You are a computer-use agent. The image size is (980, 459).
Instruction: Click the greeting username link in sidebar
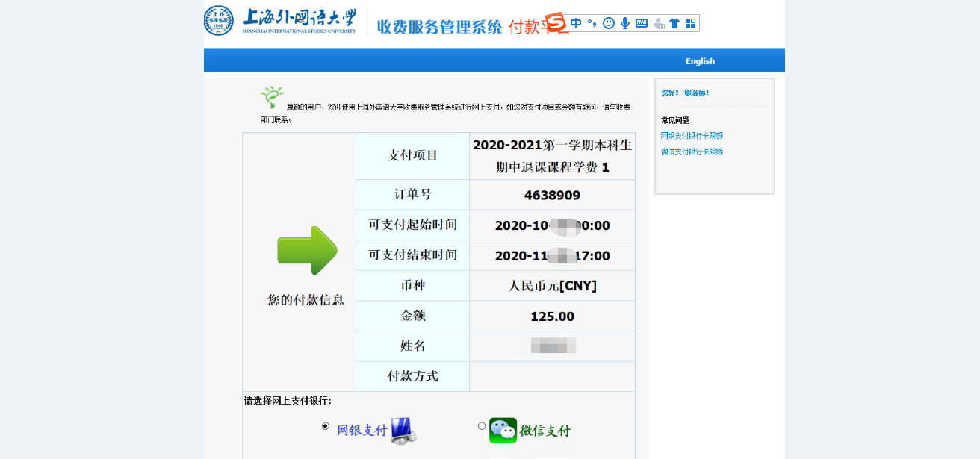pyautogui.click(x=696, y=93)
